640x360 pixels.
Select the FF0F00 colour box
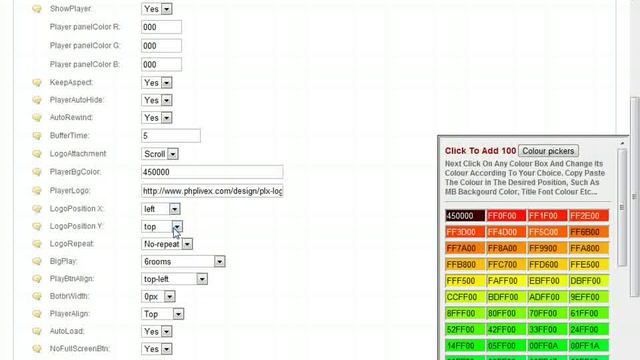click(x=506, y=216)
